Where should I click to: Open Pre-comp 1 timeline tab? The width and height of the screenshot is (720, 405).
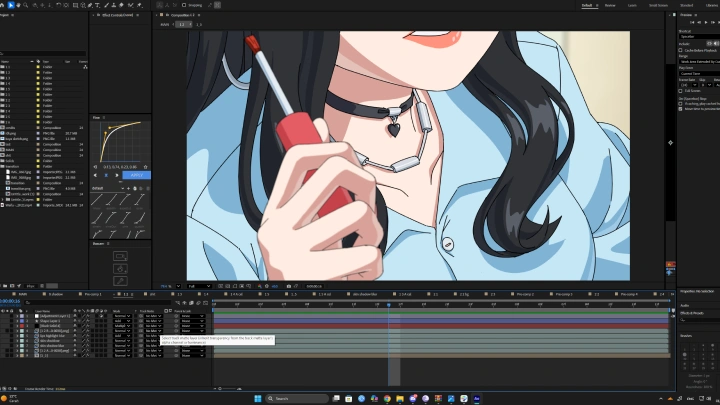coord(93,294)
